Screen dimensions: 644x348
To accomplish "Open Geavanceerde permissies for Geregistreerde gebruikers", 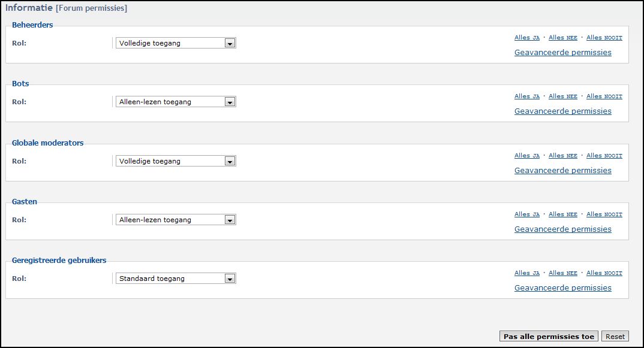I will click(562, 288).
